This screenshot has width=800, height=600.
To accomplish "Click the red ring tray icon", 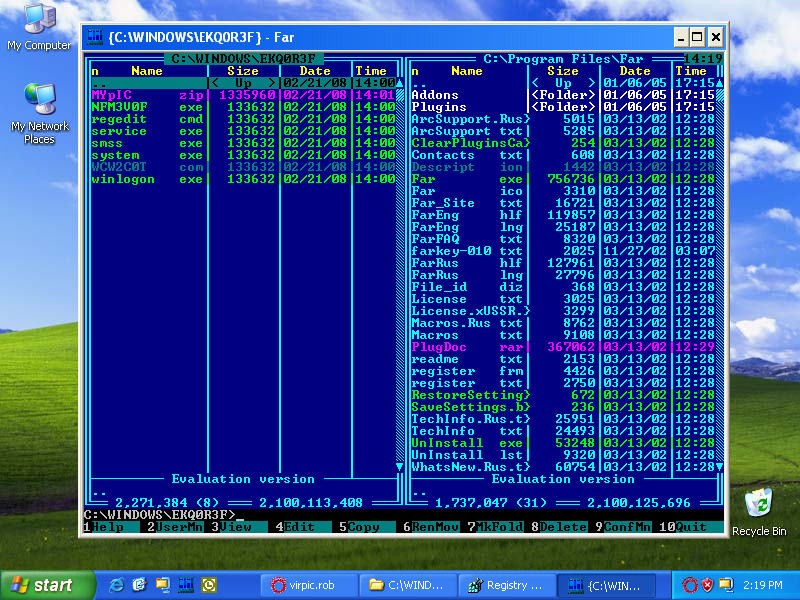I will 689,585.
